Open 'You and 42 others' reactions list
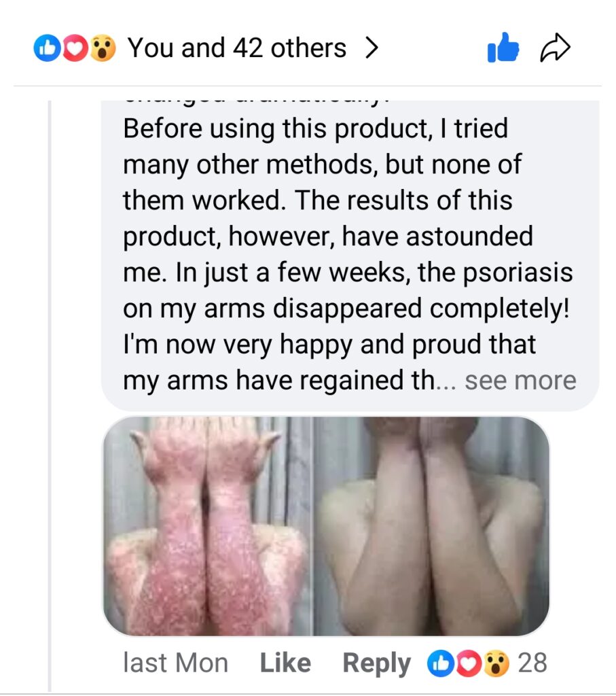This screenshot has height=696, width=616. pyautogui.click(x=237, y=49)
